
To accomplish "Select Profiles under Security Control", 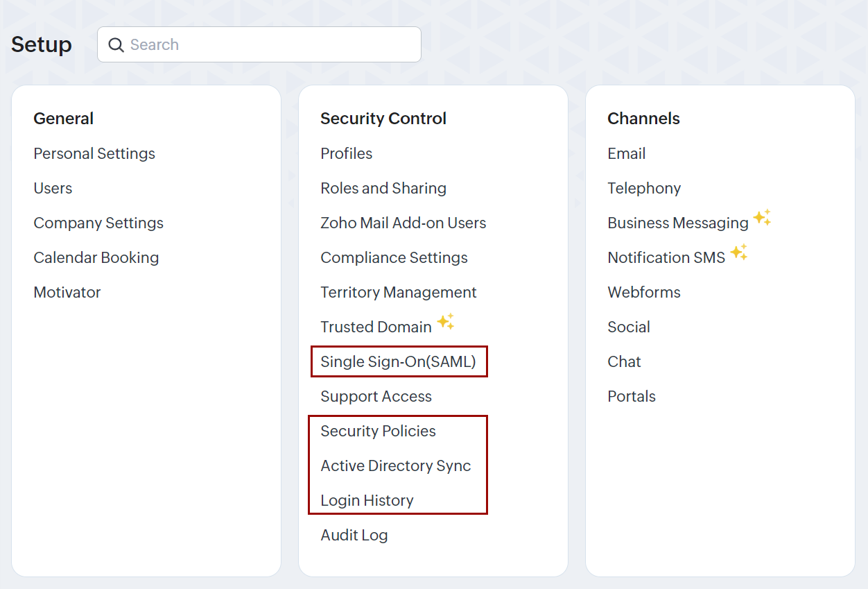I will click(x=346, y=153).
